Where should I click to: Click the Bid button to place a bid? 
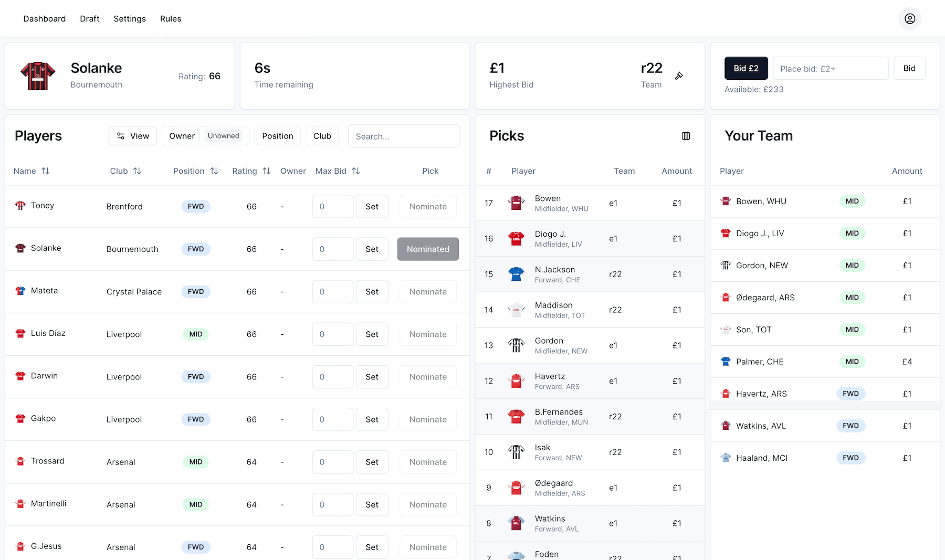[909, 68]
